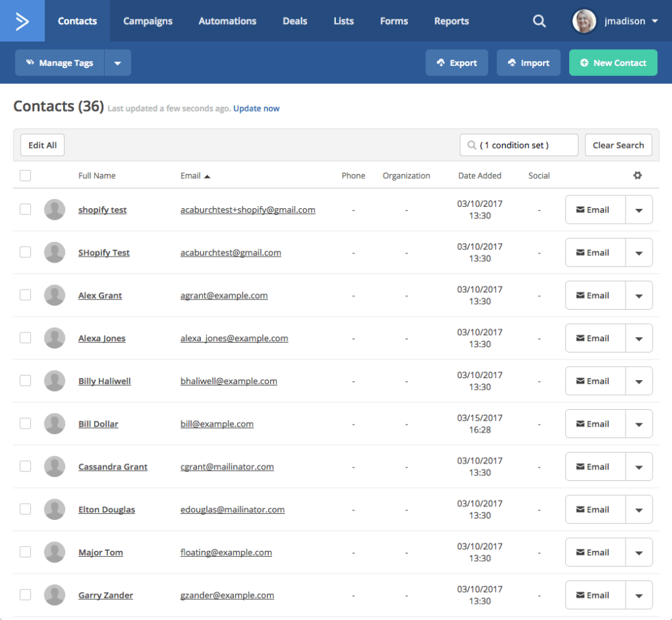The image size is (672, 620).
Task: Open the Automations section
Action: [227, 21]
